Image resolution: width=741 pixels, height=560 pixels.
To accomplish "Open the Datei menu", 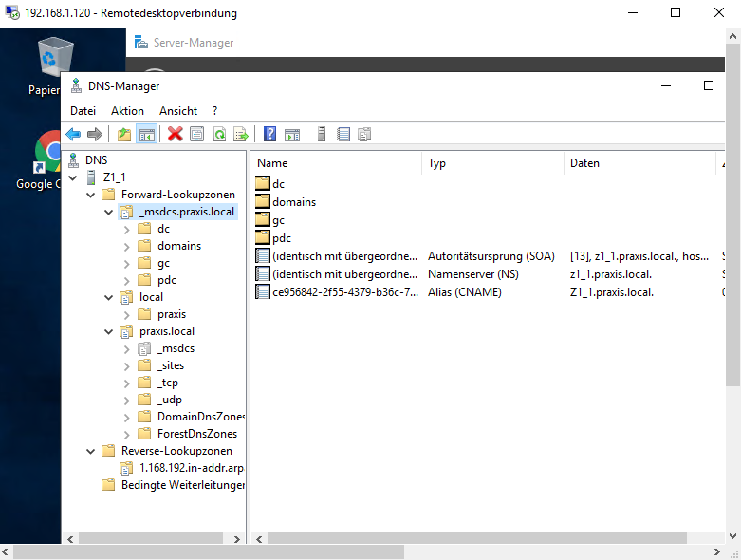I will click(83, 111).
